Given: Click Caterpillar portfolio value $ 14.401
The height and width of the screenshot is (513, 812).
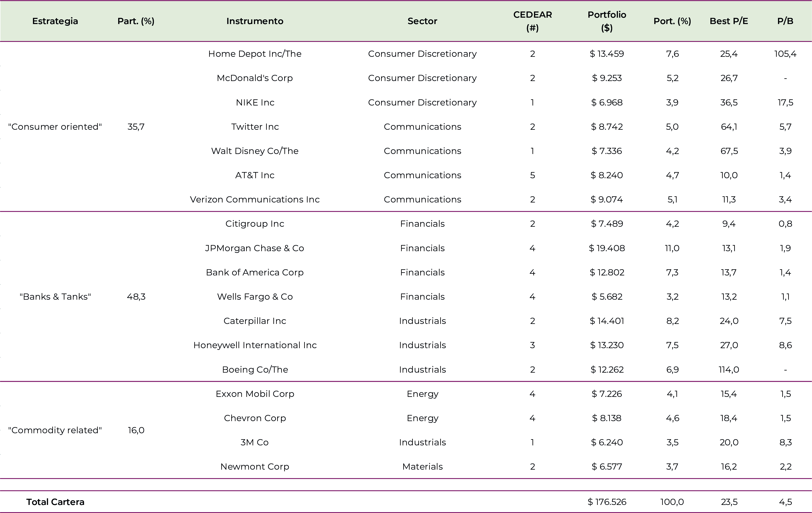Looking at the screenshot, I should pyautogui.click(x=607, y=321).
